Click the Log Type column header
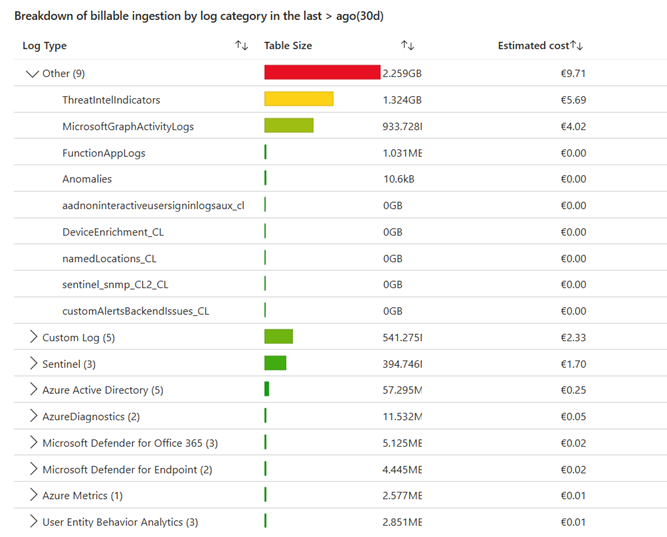Screen dimensions: 667x537 click(x=44, y=46)
